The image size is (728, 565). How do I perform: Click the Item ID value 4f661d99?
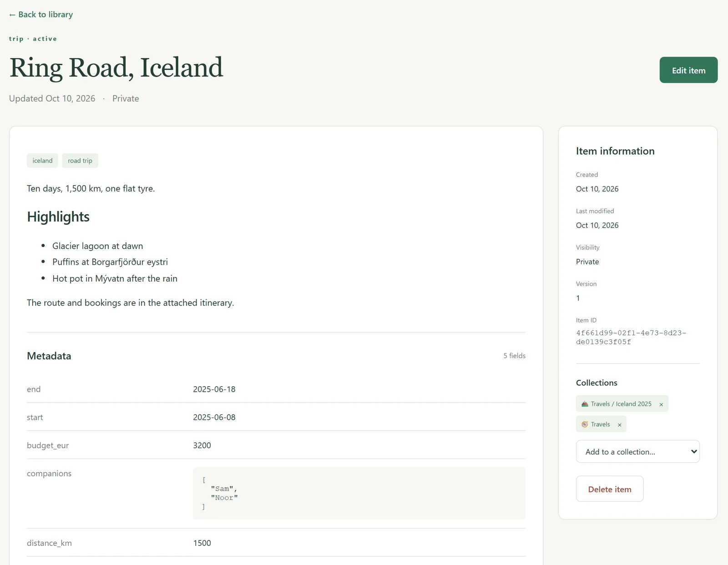(x=631, y=338)
